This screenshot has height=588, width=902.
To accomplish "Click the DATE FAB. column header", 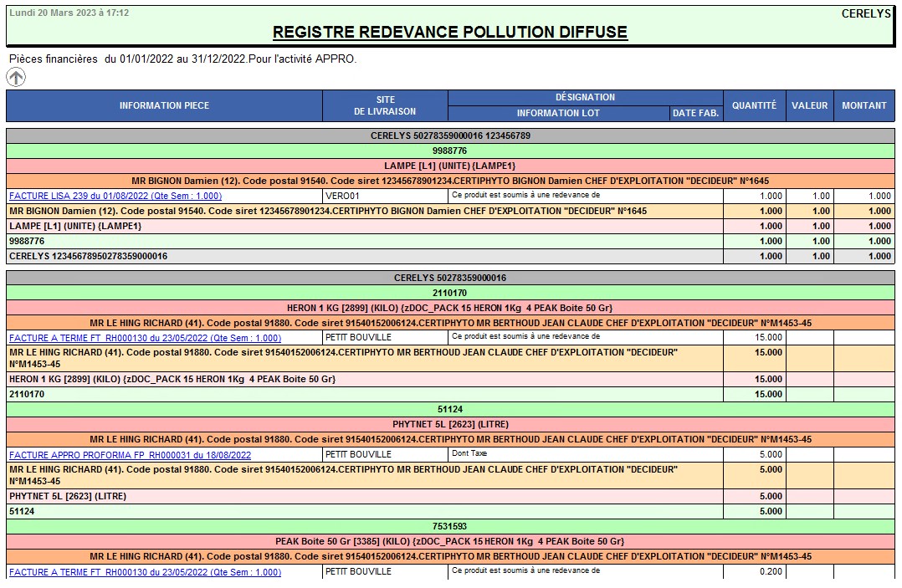I will point(696,113).
